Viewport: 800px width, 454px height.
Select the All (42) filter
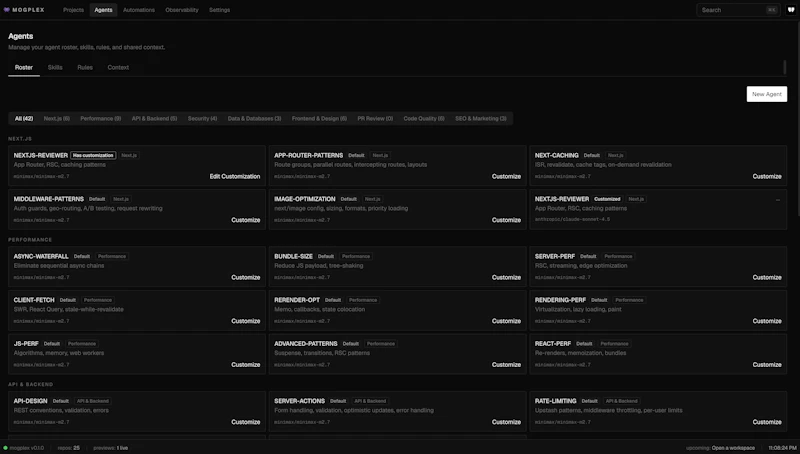coord(24,118)
